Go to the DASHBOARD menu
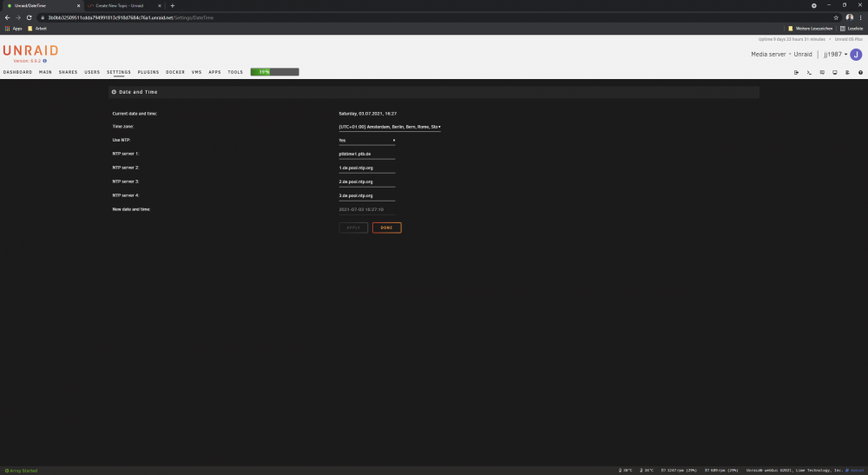The height and width of the screenshot is (475, 868). click(x=17, y=72)
